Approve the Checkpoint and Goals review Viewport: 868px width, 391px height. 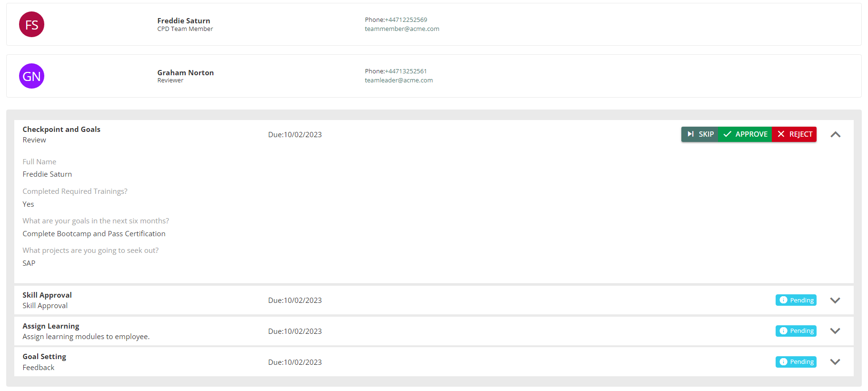point(745,134)
